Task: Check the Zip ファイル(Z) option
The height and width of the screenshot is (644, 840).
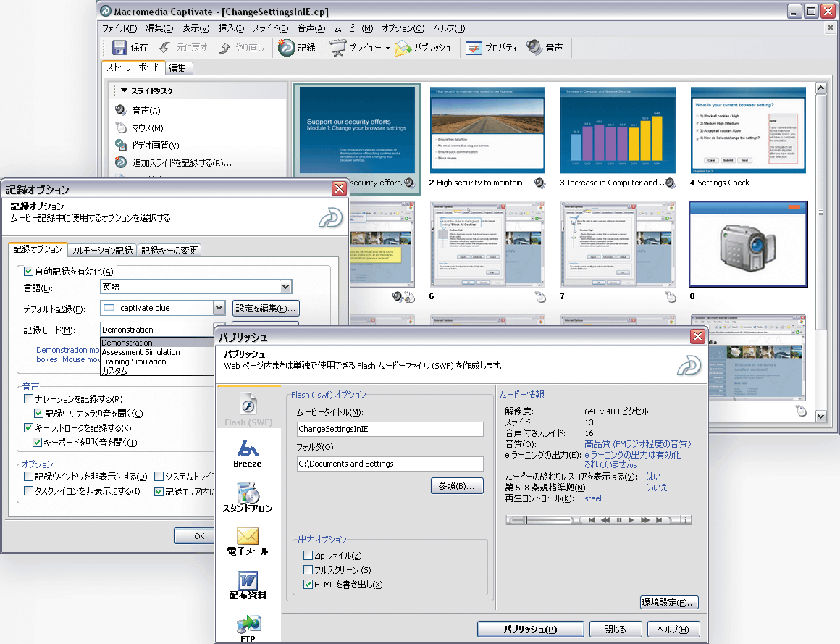Action: tap(308, 555)
